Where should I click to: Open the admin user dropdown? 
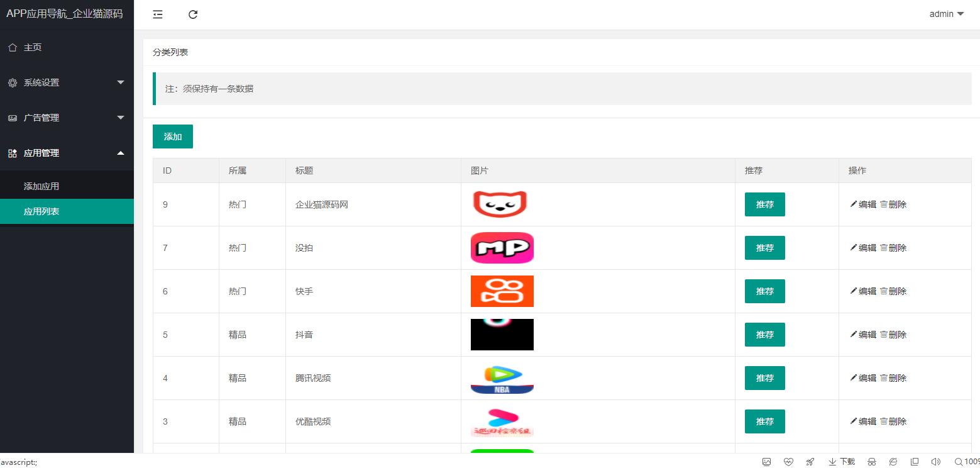click(946, 14)
